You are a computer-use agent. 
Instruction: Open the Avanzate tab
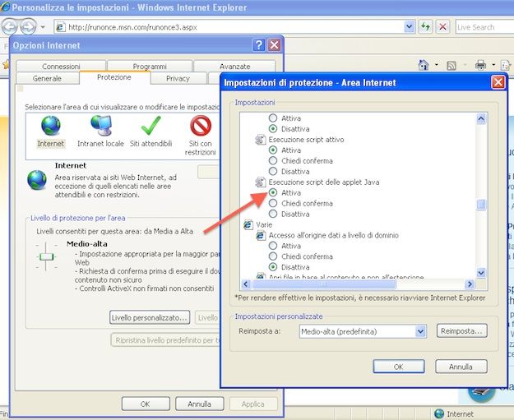234,67
